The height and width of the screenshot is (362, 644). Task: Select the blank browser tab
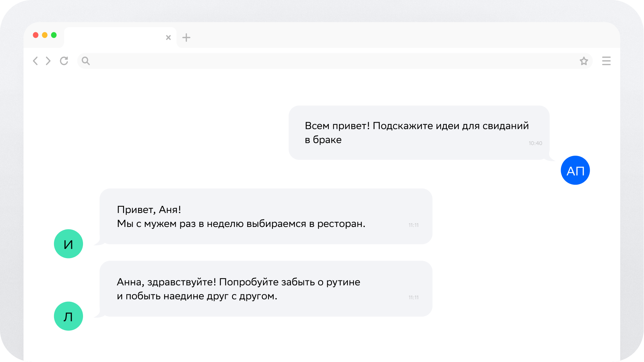(114, 37)
